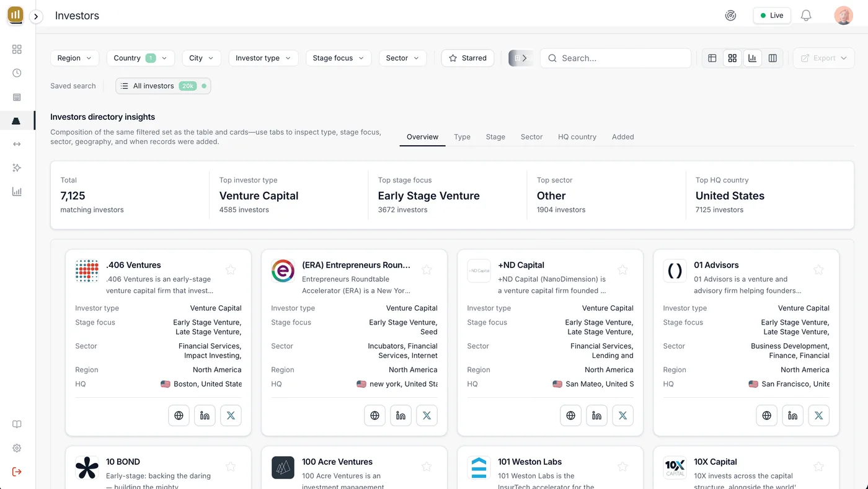This screenshot has width=868, height=489.
Task: Toggle the Starred filter
Action: (x=467, y=58)
